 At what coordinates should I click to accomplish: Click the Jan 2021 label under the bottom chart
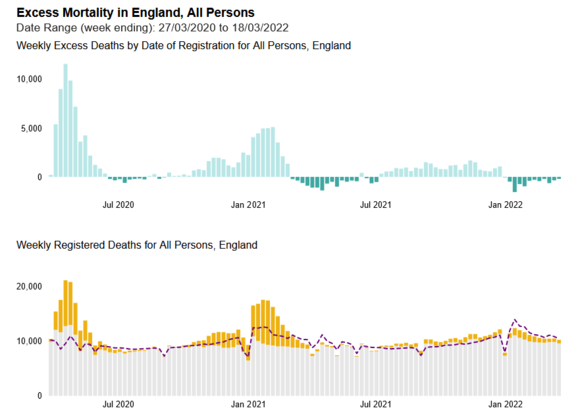pos(248,404)
